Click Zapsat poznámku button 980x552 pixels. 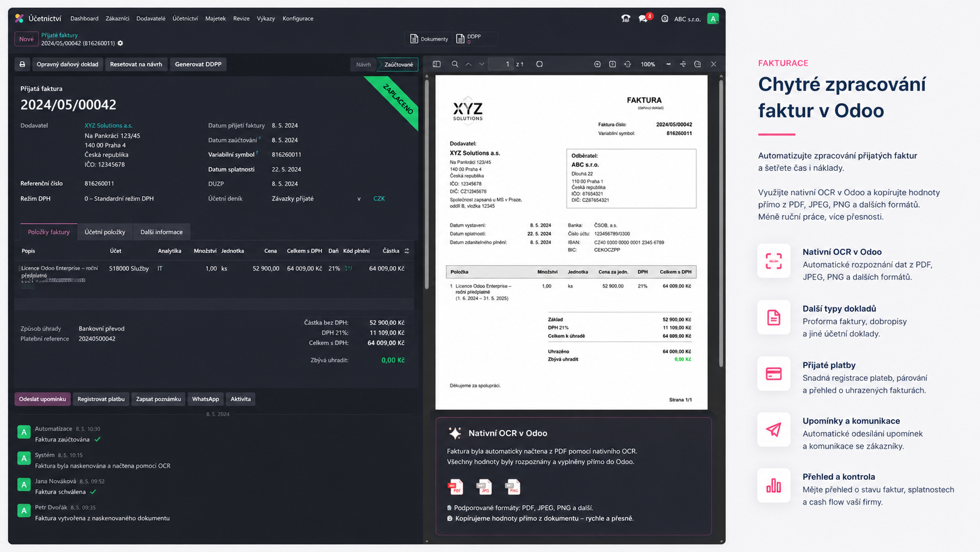[158, 399]
